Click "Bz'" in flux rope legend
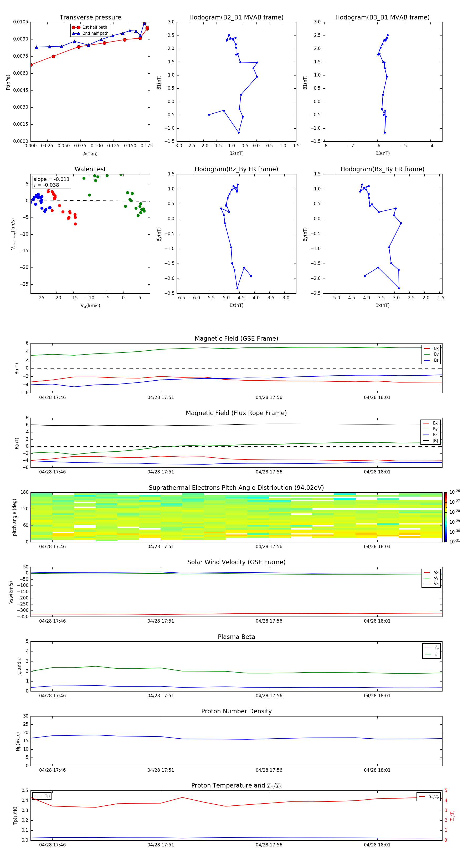 pyautogui.click(x=436, y=435)
